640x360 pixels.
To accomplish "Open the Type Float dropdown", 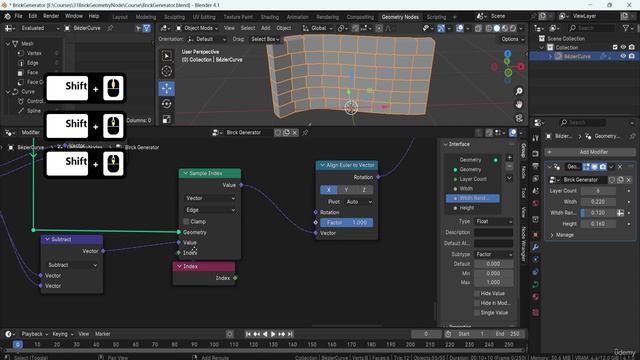I will pos(493,221).
